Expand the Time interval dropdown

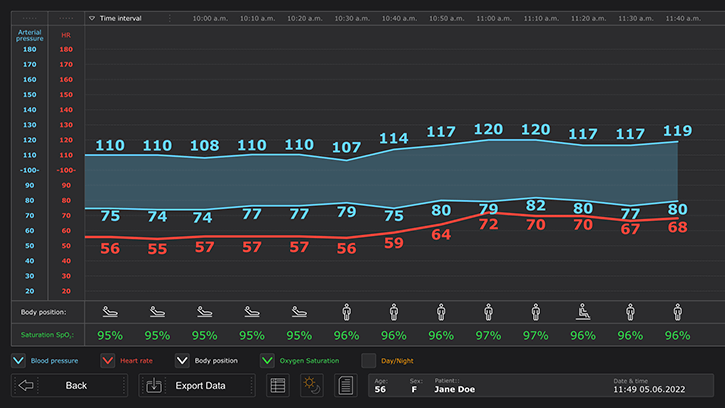92,18
